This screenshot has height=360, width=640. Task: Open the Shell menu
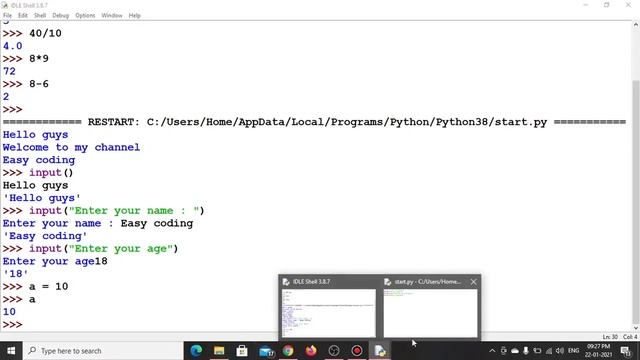[x=40, y=16]
